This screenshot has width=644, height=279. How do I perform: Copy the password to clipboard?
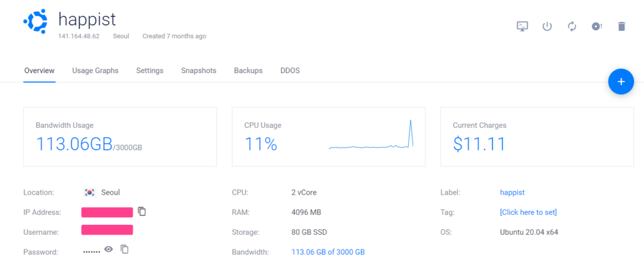coord(125,249)
